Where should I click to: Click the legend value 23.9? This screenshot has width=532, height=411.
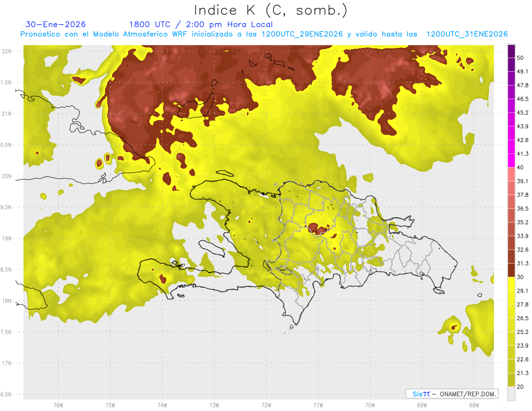523,345
